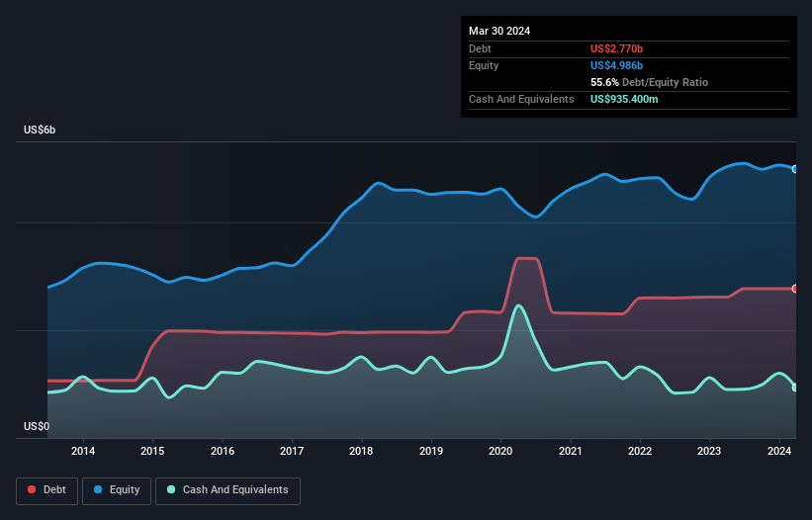
Task: Click the 2014 x-axis label
Action: [x=83, y=451]
